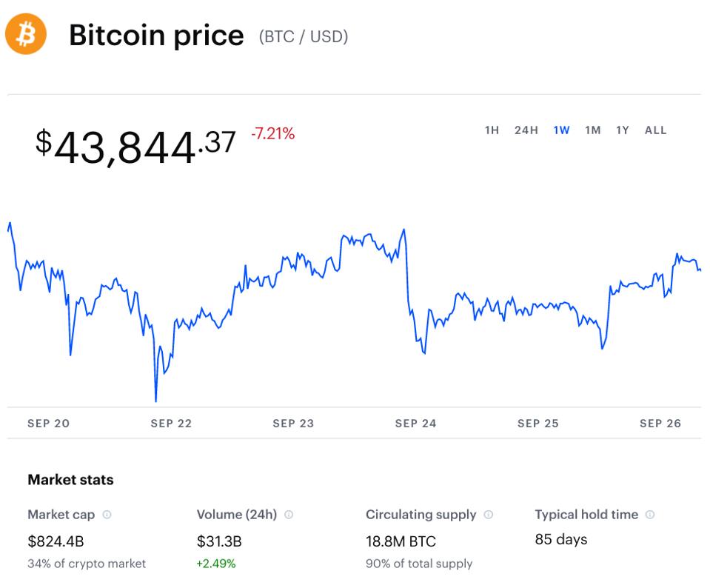Switch the chart to 1M range
Viewport: 710px width, 588px height.
(x=593, y=130)
